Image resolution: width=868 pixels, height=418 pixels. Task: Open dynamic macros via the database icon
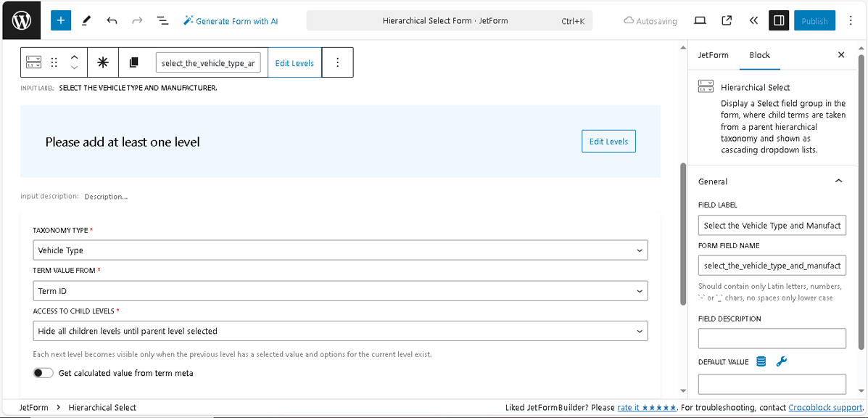coord(761,361)
